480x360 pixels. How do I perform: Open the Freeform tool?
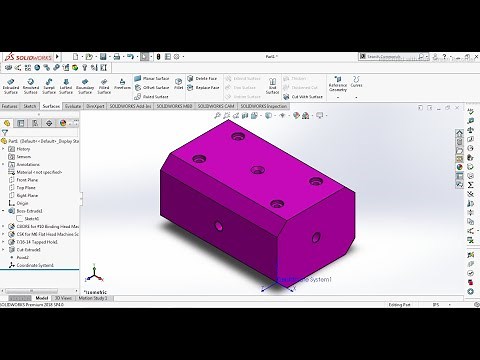pos(122,84)
